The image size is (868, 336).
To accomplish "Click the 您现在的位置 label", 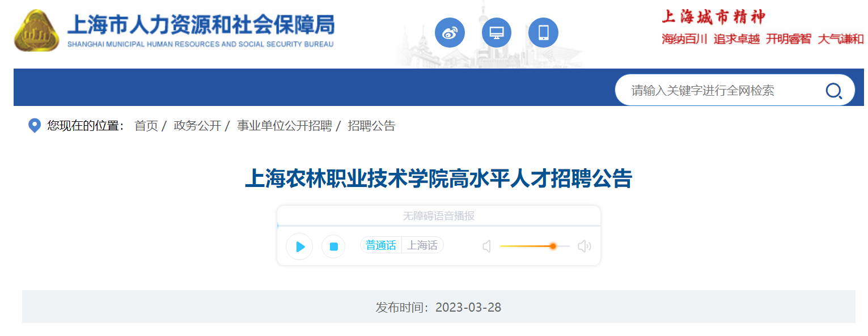I will (x=86, y=126).
